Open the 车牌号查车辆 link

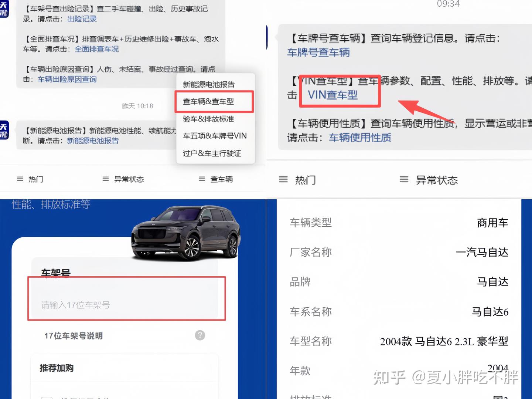318,52
